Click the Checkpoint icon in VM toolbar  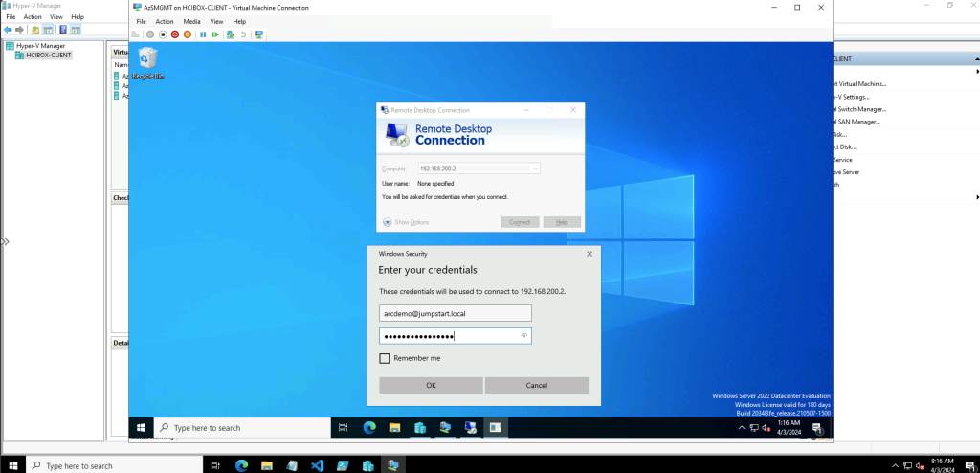(231, 34)
